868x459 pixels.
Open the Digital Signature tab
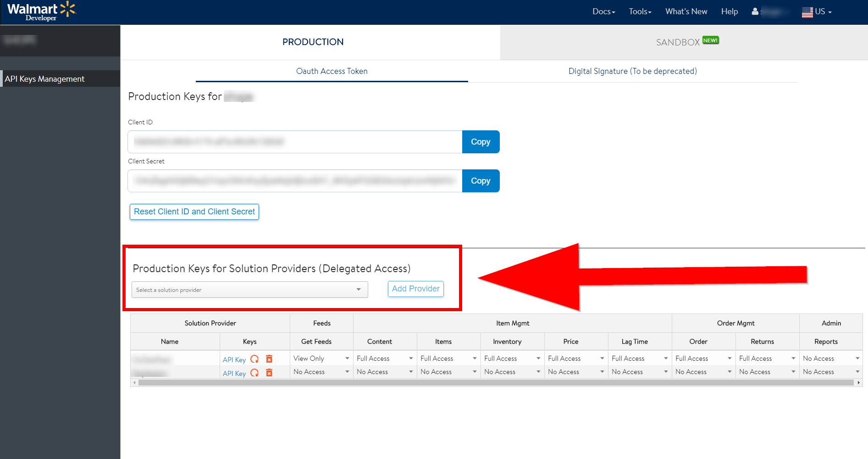[x=633, y=71]
